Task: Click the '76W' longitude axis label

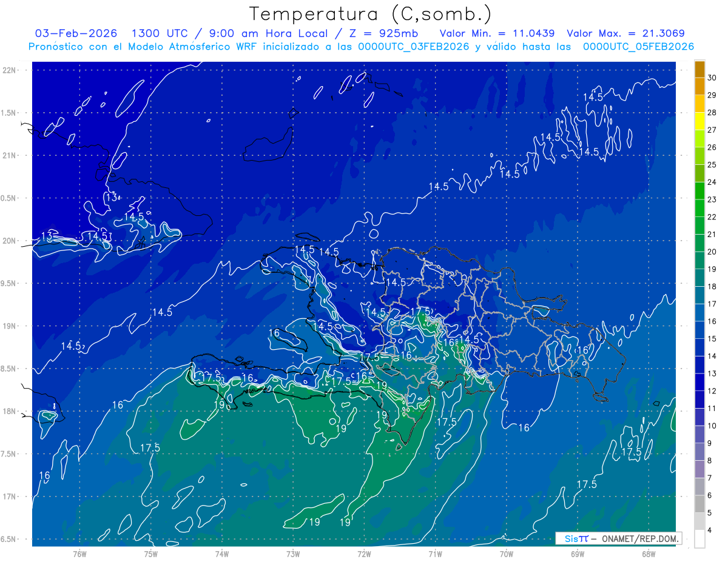Action: click(x=79, y=554)
